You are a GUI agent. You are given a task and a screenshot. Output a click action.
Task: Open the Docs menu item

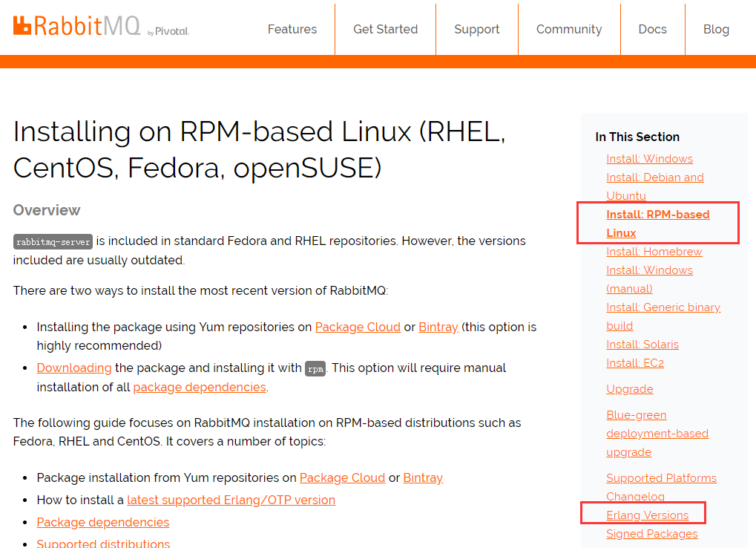coord(652,30)
